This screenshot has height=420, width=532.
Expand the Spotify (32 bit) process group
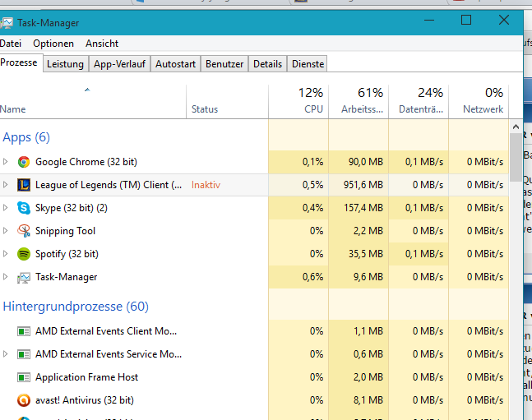[5, 254]
